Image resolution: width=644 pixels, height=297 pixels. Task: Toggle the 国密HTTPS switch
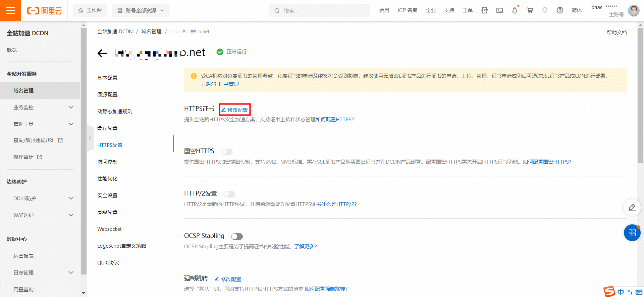[x=227, y=152]
